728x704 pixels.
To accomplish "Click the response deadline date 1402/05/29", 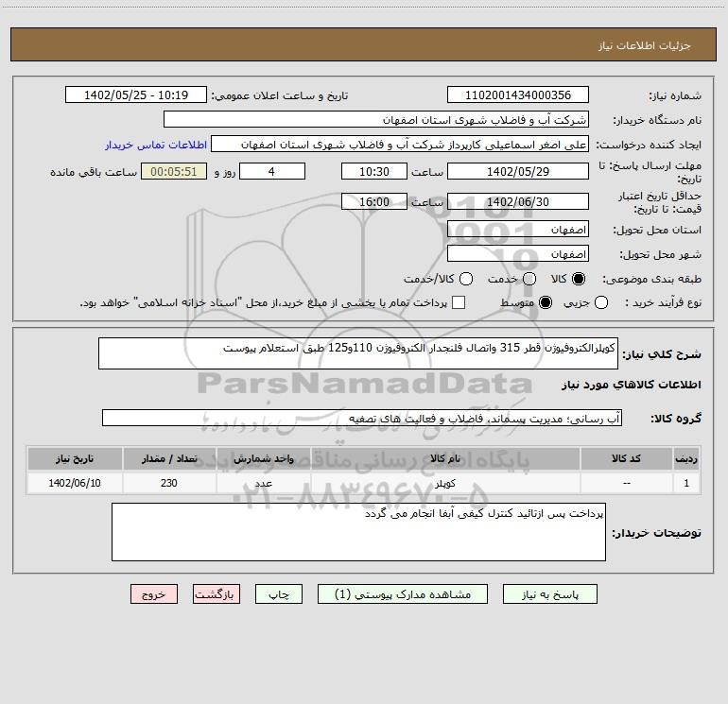I will click(518, 171).
